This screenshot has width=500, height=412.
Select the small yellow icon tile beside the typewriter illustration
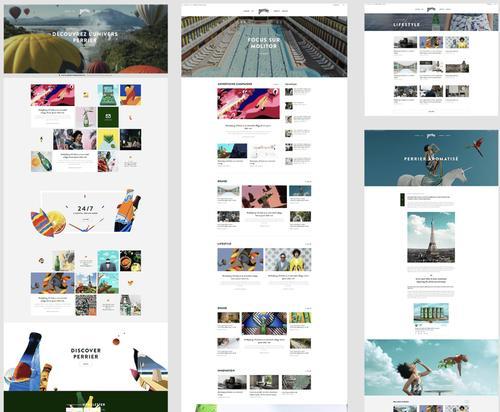[86, 95]
